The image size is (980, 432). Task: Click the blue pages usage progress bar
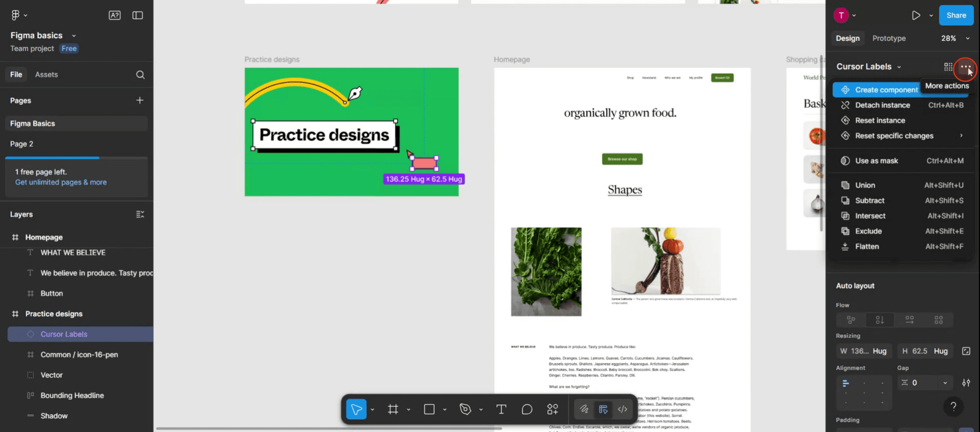[x=52, y=158]
